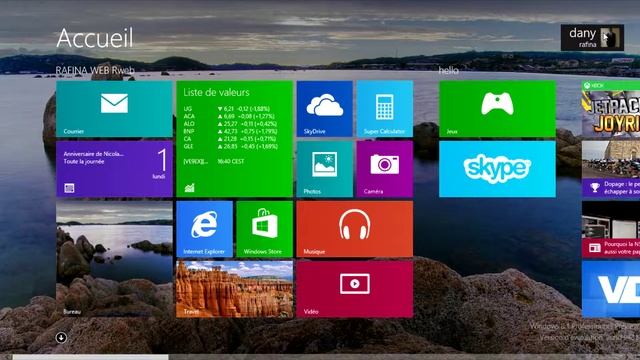The image size is (640, 360).
Task: Click the BNP stock row in Liste de valeurs
Action: 231,131
